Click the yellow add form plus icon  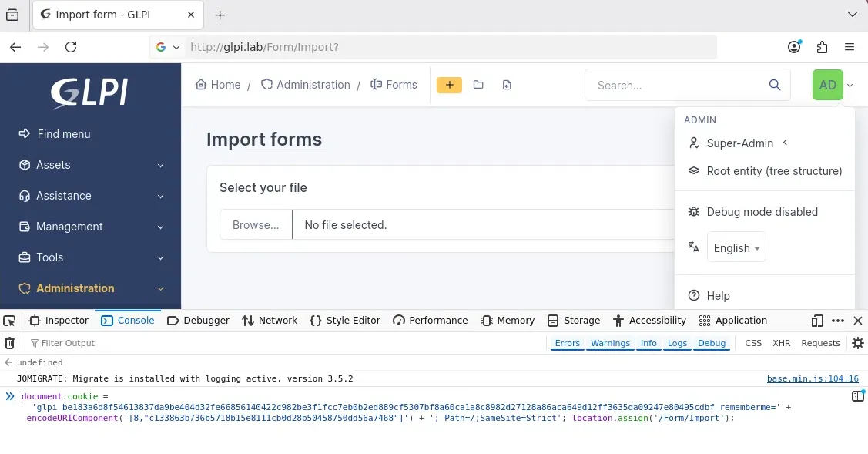449,85
